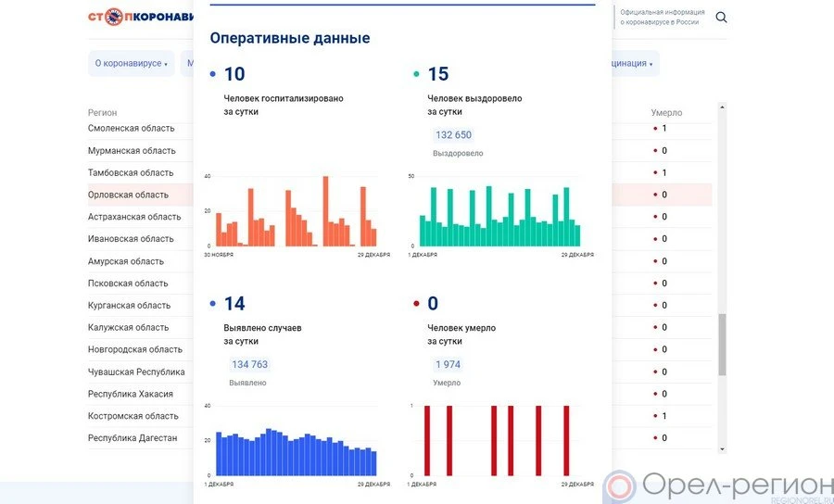
Task: Expand the Вакцинация dropdown at right
Action: [633, 64]
